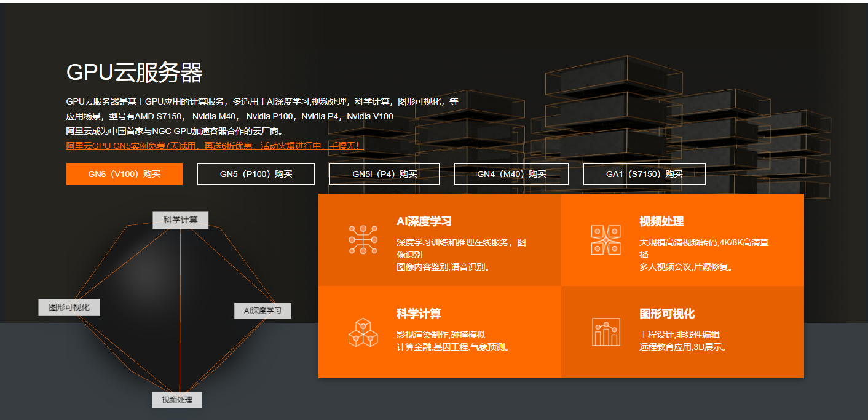Click the text 远程教育应用,3D展示。

click(x=684, y=347)
